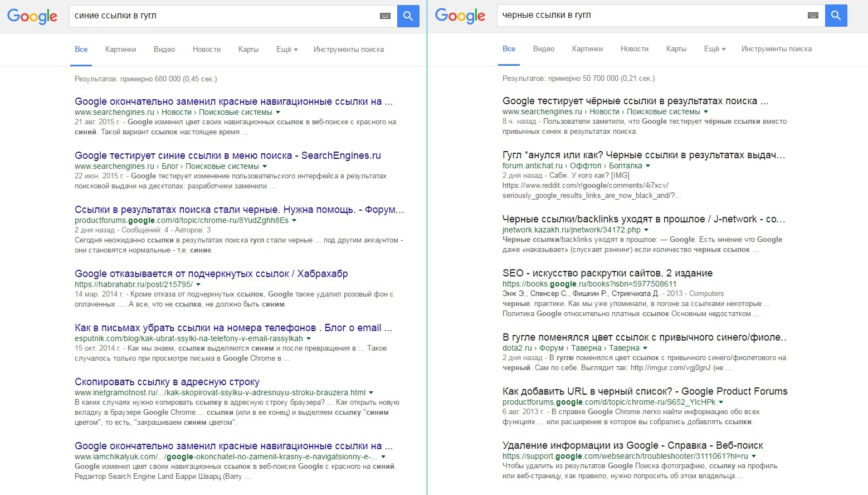Expand the arrow after the esputnik.com/blog URL
Screen dimensions: 868x495
coord(309,338)
